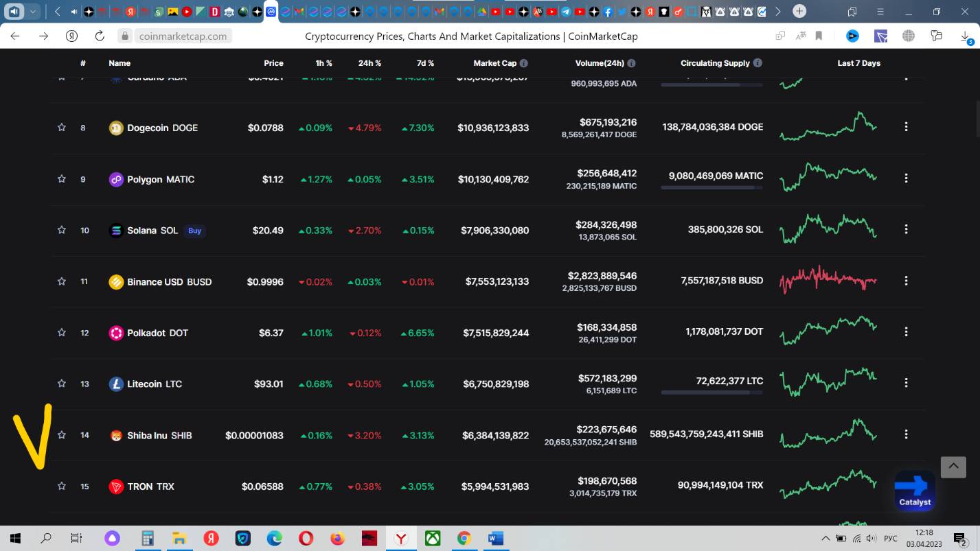Open the Shiba Inu SHIB coin link
The image size is (980, 551).
[159, 436]
